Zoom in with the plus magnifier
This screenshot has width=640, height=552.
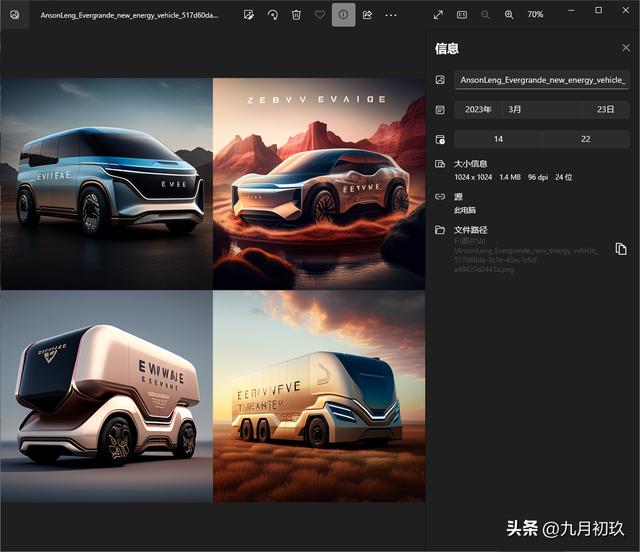(509, 15)
